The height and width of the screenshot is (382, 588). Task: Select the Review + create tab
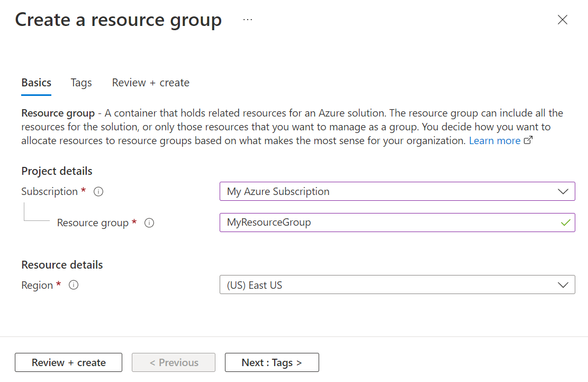coord(150,83)
